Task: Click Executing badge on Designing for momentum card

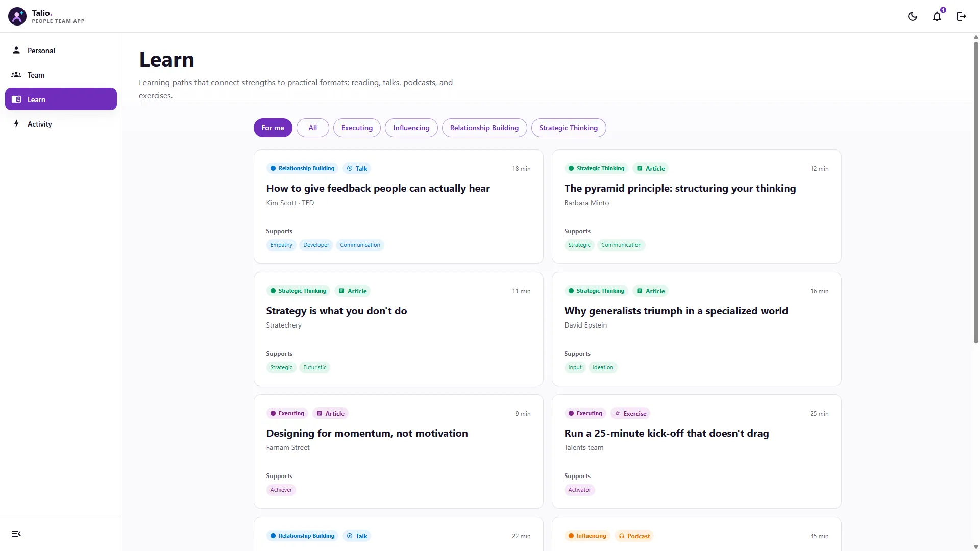Action: click(x=287, y=414)
